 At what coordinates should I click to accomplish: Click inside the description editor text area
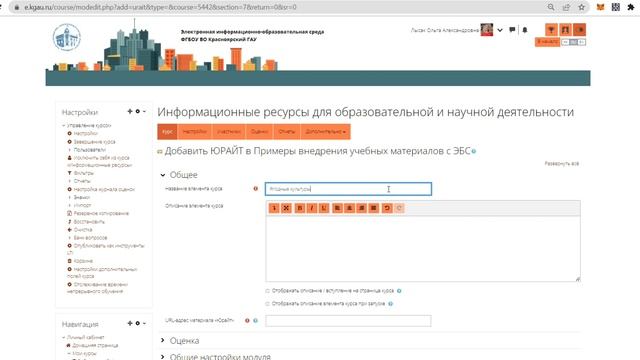(423, 249)
